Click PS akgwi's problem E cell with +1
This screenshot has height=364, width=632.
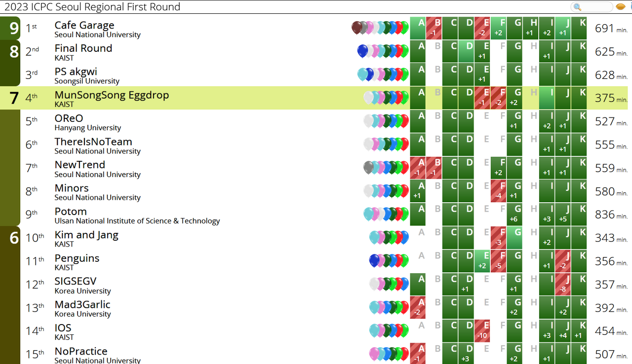(x=482, y=74)
